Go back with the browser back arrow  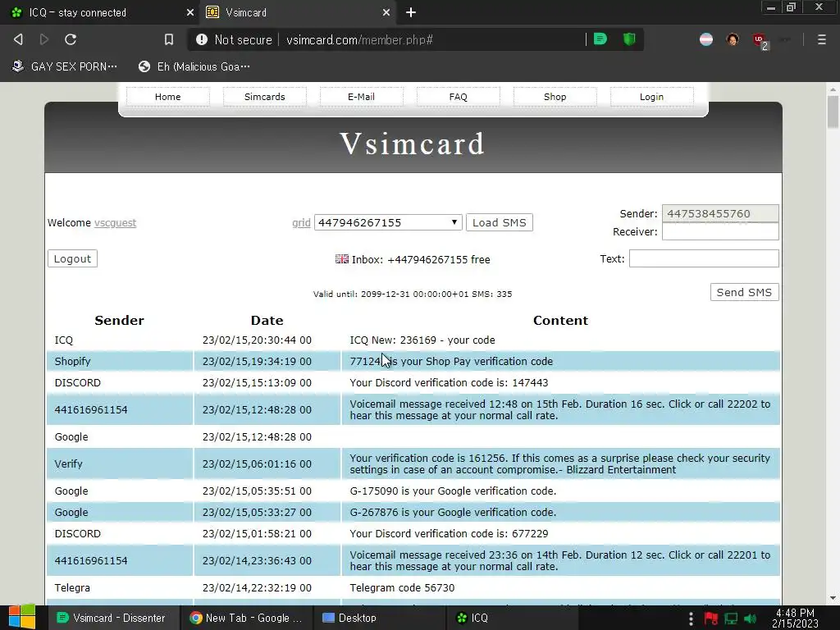(x=18, y=39)
